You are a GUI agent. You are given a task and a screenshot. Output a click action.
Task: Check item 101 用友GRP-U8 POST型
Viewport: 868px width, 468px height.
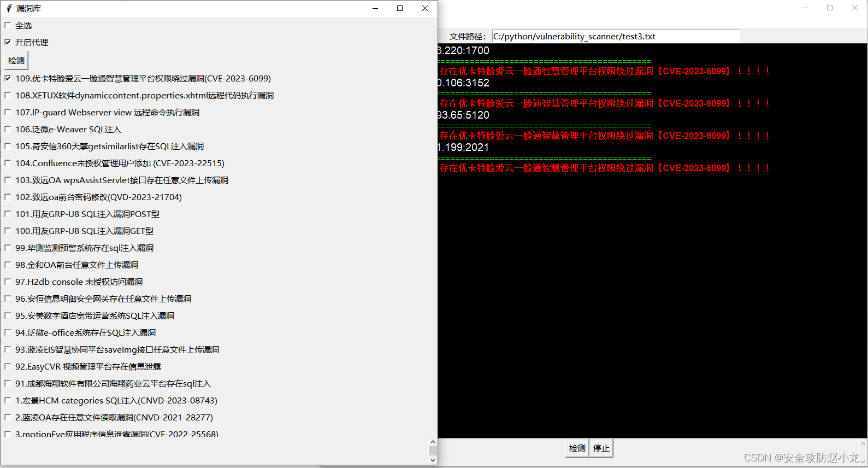(x=8, y=214)
